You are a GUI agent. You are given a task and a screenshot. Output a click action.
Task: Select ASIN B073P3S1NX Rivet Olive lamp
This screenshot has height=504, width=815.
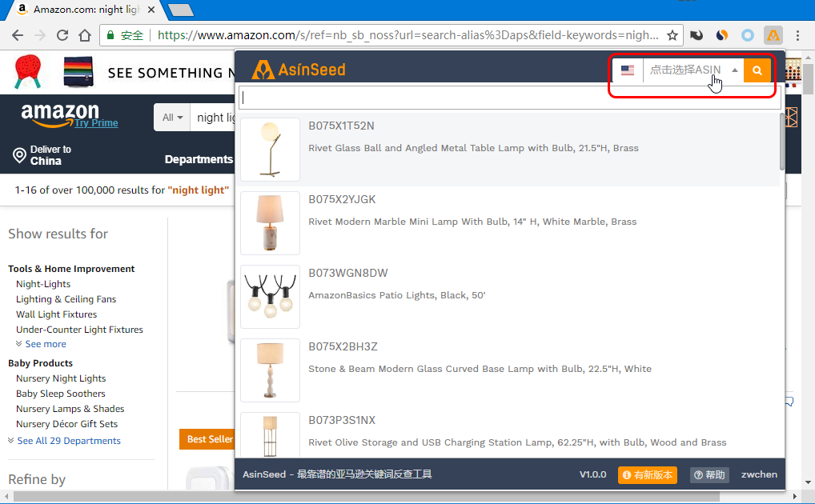(509, 434)
